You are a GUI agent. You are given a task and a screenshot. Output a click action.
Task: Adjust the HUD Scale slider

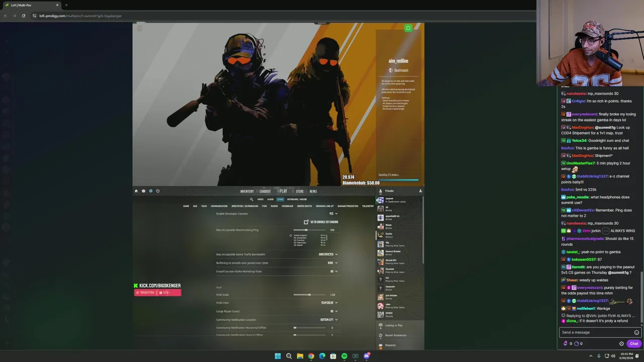coord(309,295)
